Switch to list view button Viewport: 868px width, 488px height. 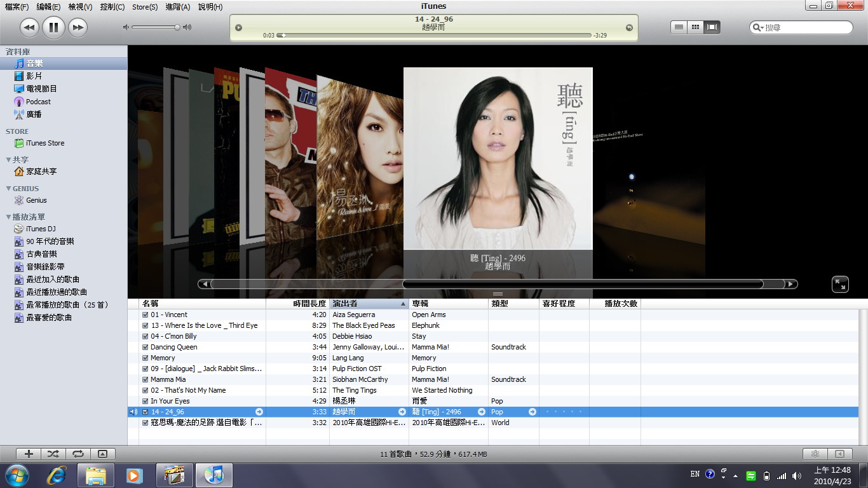tap(679, 27)
